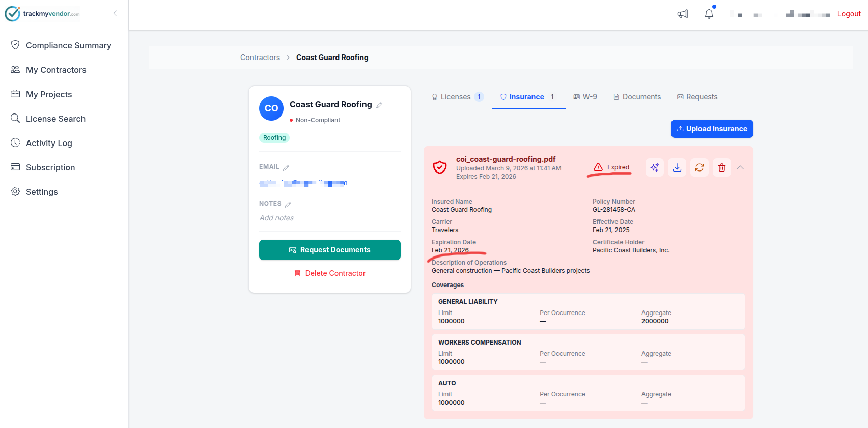Click WORKERS COMPENSATION coverage heading
This screenshot has height=428, width=868.
(x=480, y=343)
